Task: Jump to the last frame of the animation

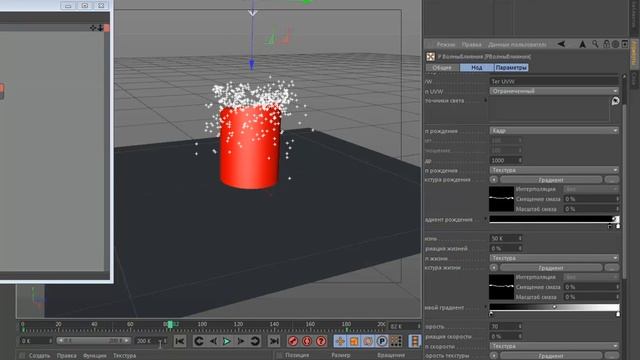Action: [274, 341]
